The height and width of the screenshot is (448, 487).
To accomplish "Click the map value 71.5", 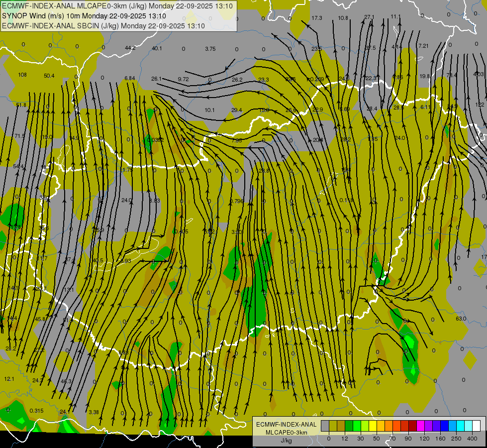I will click(x=19, y=136).
